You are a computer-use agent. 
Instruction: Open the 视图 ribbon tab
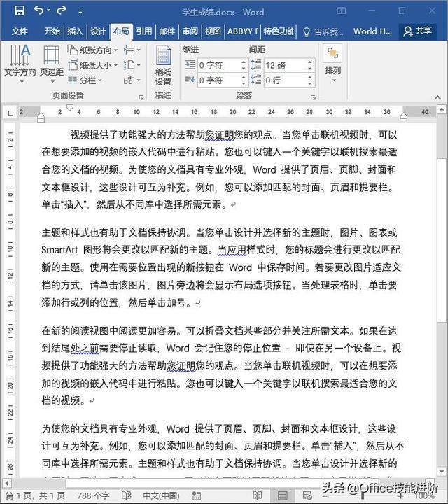point(213,31)
